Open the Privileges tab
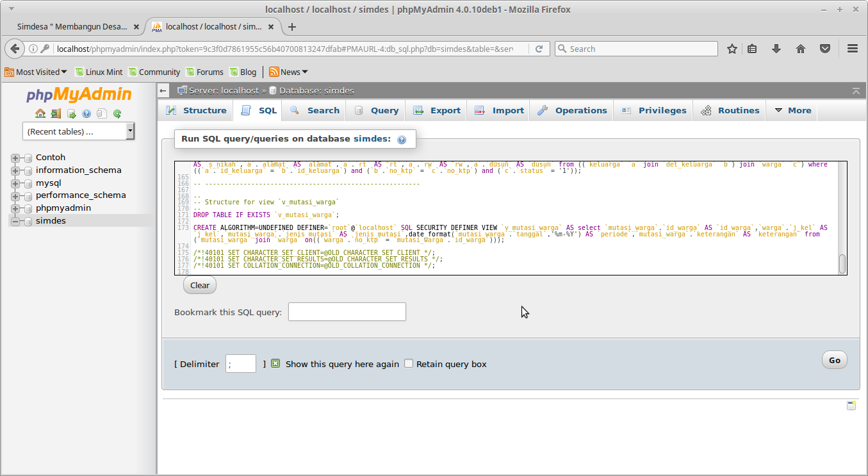Screen dimensions: 868x476 654,110
